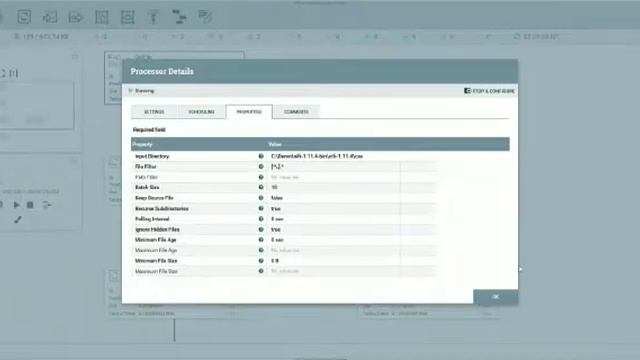Add a Funnel from the toolbar
Image resolution: width=640 pixels, height=360 pixels.
click(x=153, y=17)
